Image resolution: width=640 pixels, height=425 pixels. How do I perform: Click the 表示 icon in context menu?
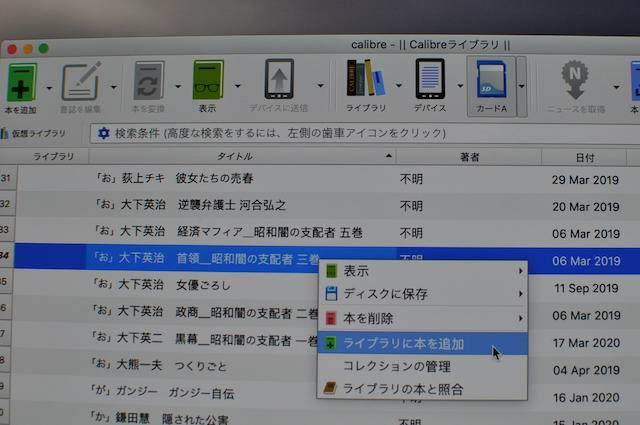[x=331, y=271]
